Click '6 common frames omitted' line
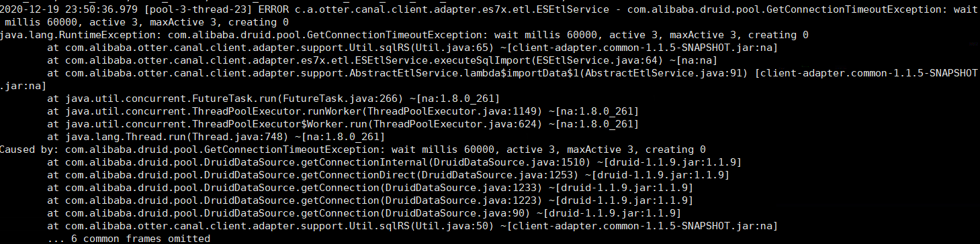Screen dimensions: 980x244 coord(128,239)
